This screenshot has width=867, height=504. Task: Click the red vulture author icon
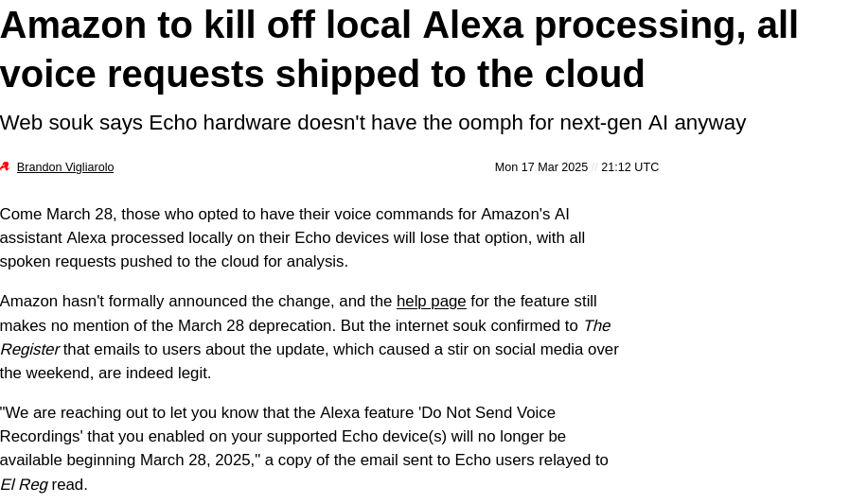tap(6, 166)
